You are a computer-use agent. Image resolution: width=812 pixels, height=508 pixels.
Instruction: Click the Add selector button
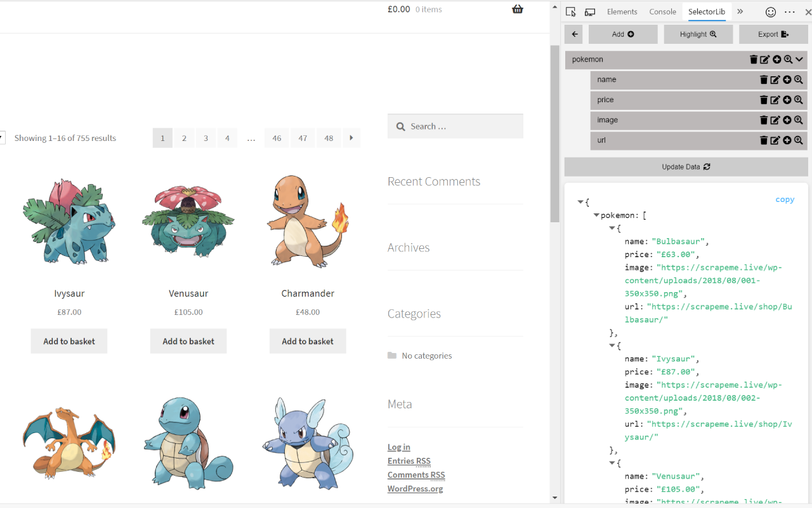[623, 34]
